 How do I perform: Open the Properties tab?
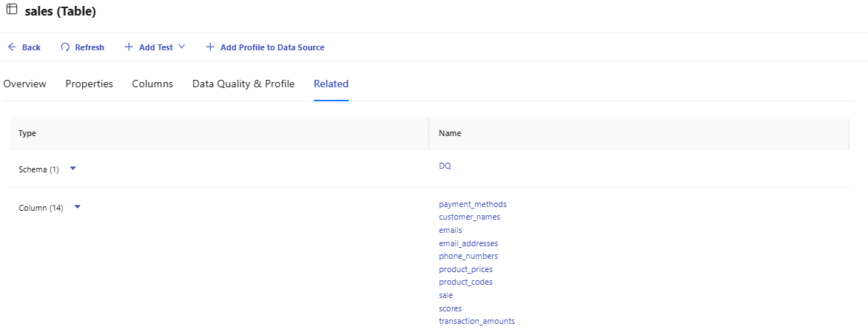[89, 84]
